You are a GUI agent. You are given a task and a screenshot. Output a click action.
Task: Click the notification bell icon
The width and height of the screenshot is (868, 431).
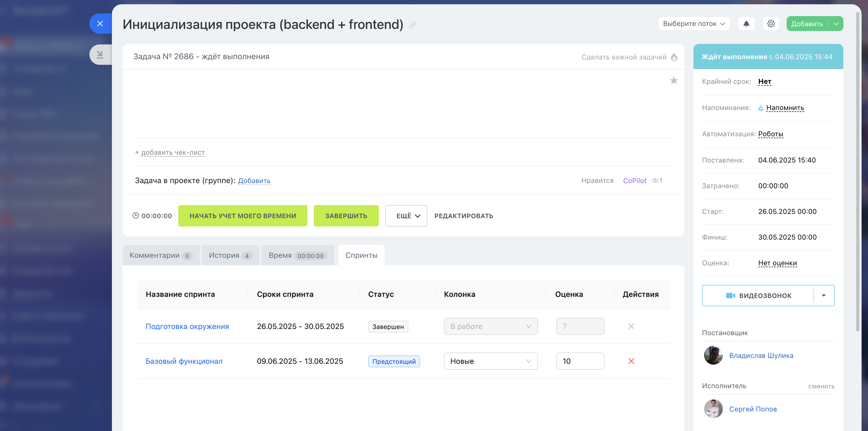(x=746, y=24)
